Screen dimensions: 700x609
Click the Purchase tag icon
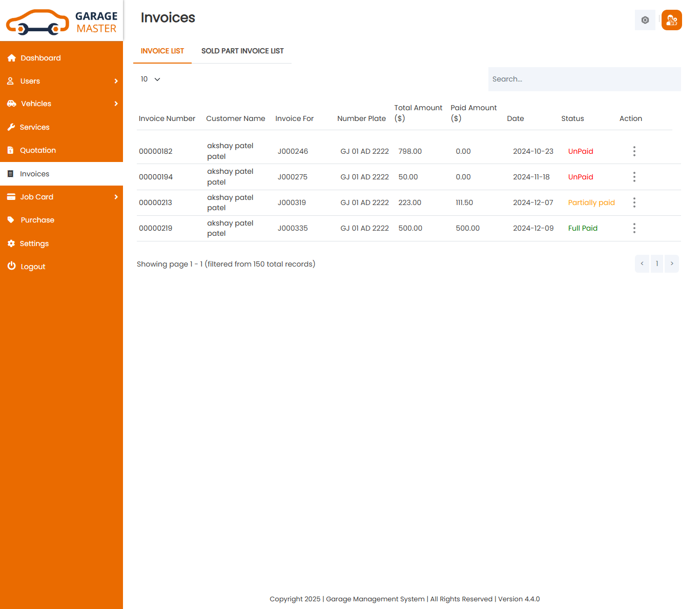(x=11, y=220)
